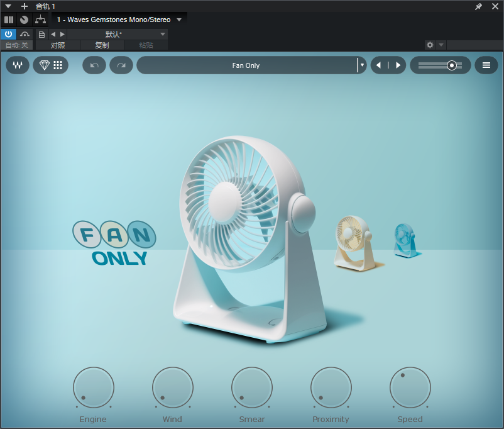Expand the arrow beside Fan Only preset
Image resolution: width=504 pixels, height=429 pixels.
pos(362,65)
